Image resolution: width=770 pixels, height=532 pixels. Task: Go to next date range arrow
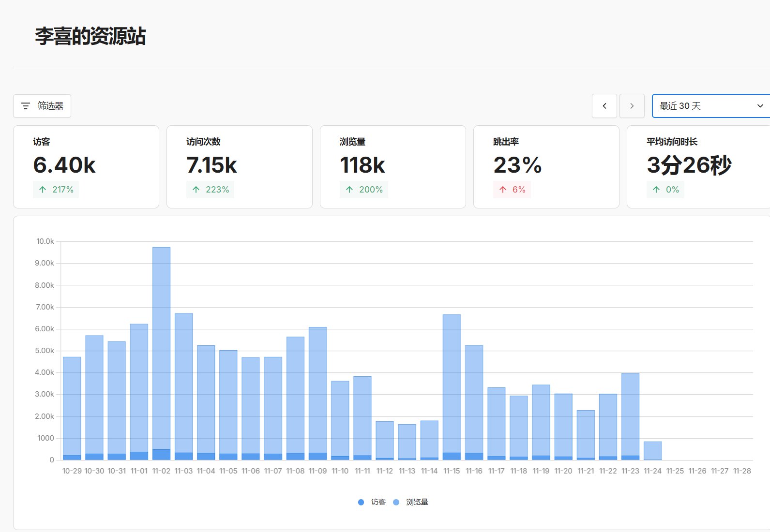coord(632,106)
